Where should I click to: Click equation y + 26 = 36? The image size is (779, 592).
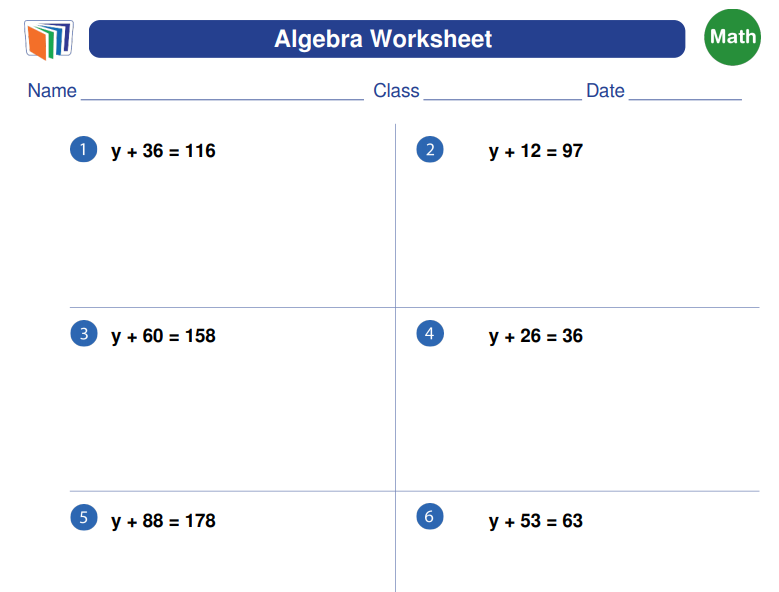[536, 336]
